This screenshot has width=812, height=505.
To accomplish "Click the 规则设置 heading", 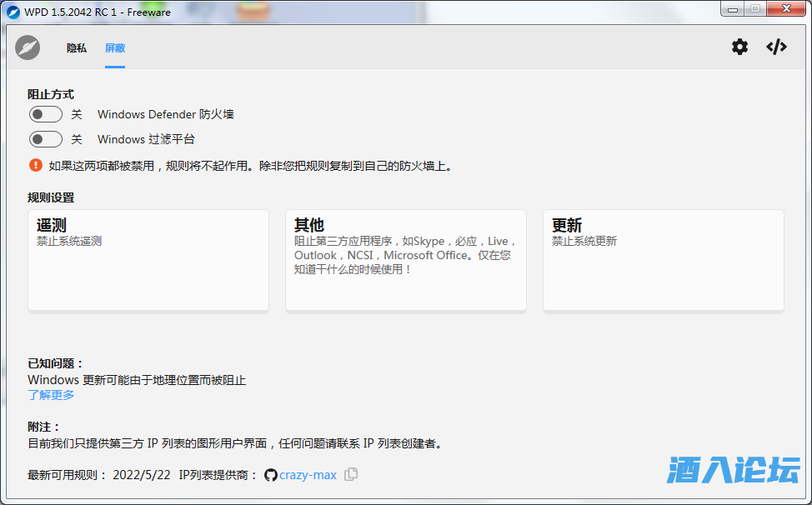I will click(51, 197).
